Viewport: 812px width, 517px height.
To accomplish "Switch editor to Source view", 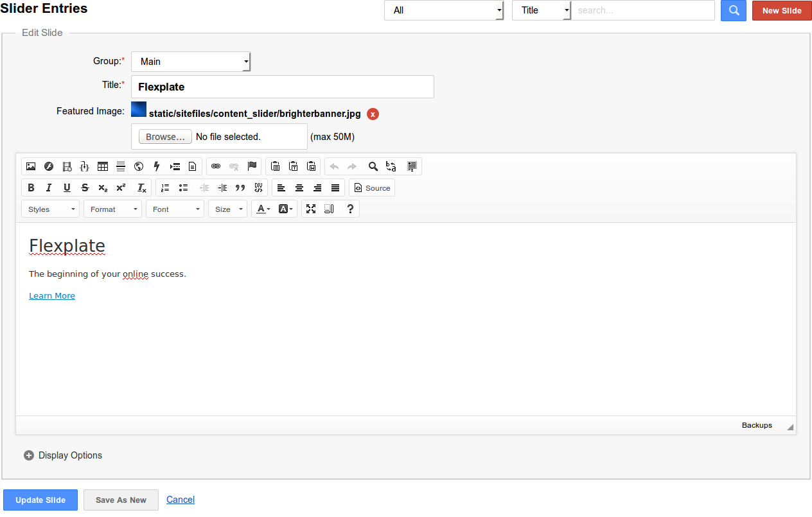I will (x=372, y=188).
